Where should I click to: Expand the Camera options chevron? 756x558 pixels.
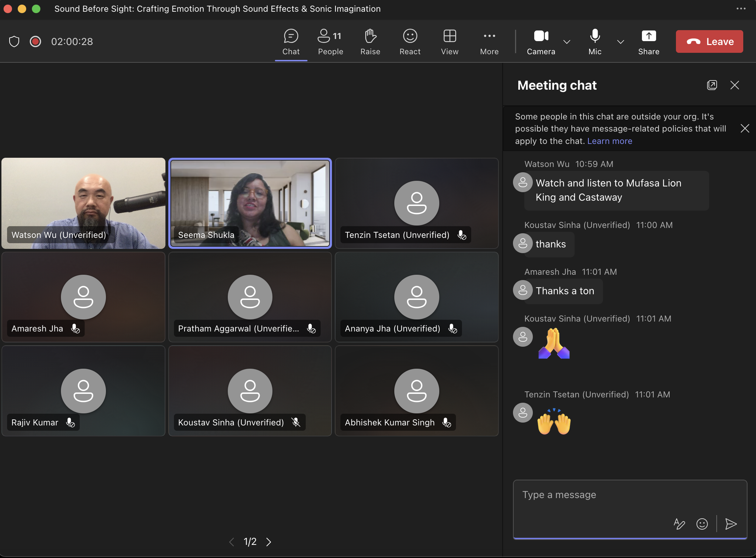point(567,42)
